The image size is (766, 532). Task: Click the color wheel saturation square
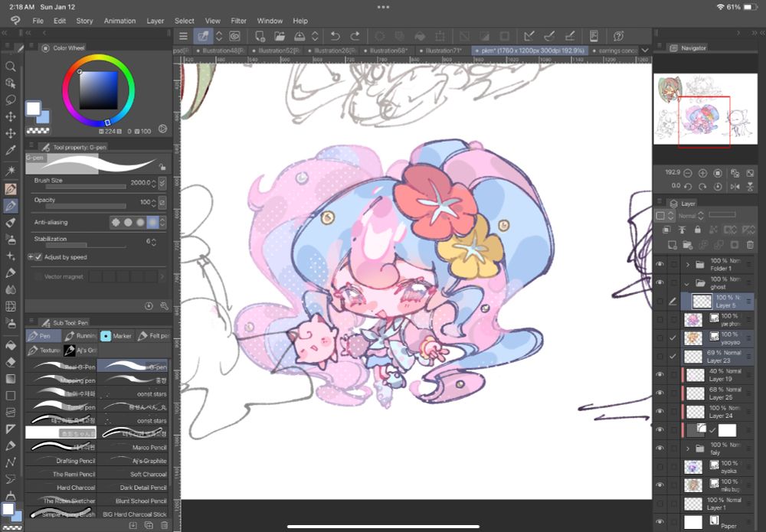point(98,90)
